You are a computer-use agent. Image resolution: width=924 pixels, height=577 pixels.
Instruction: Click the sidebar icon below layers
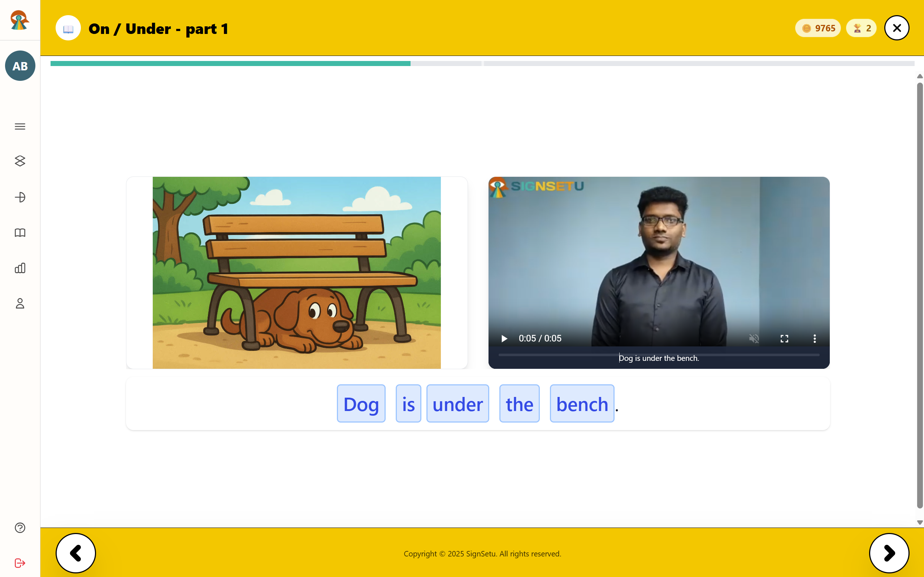click(20, 197)
